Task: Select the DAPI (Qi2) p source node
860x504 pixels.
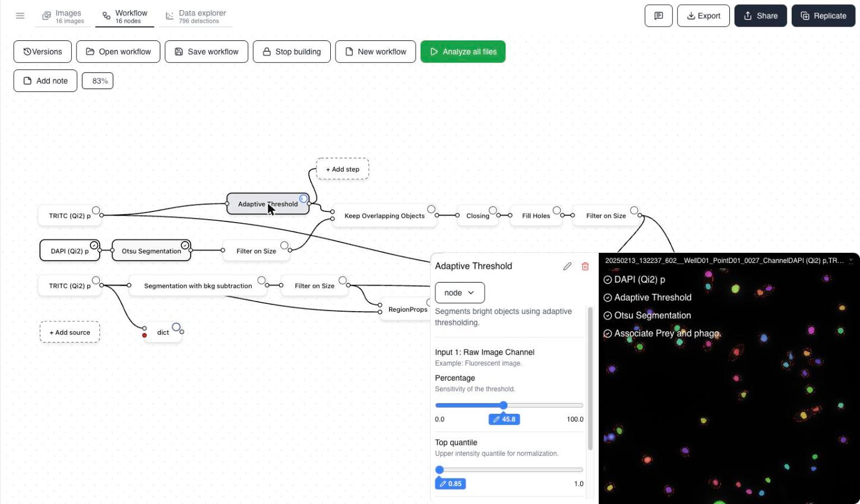Action: 69,251
